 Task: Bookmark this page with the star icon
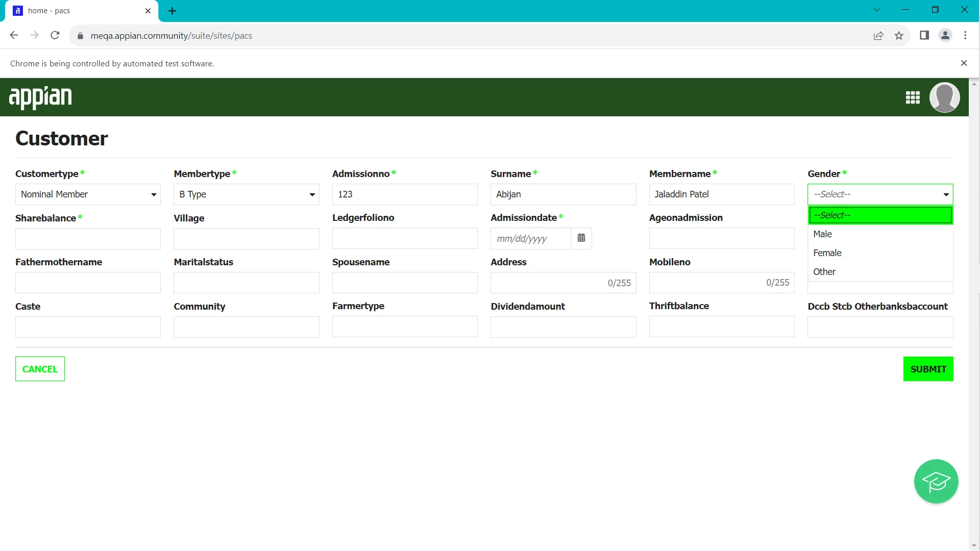coord(899,35)
